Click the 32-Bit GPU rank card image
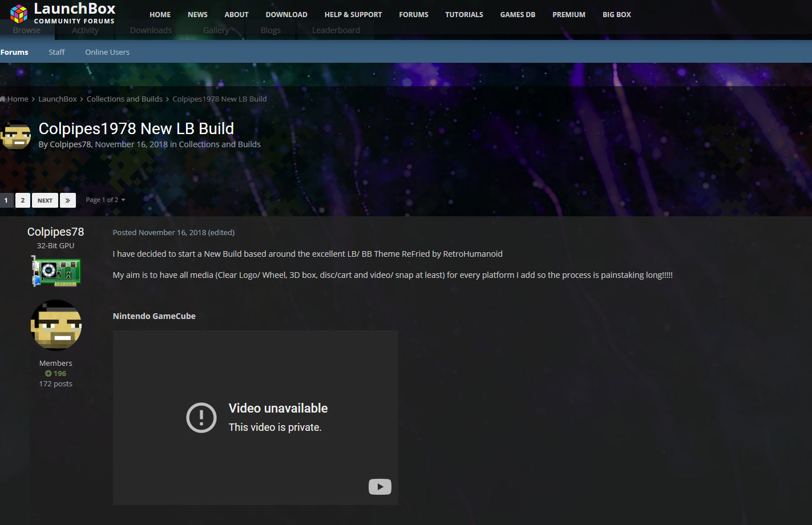 pos(56,270)
